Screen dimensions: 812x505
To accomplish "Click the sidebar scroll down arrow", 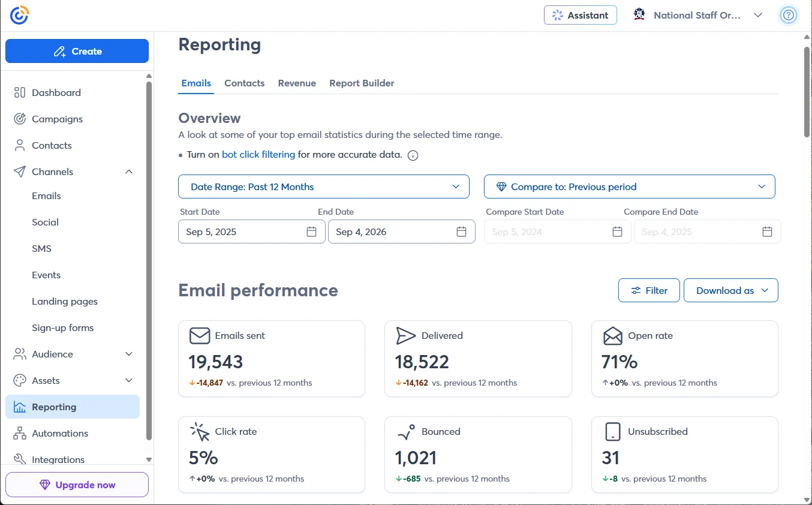I will click(x=149, y=459).
